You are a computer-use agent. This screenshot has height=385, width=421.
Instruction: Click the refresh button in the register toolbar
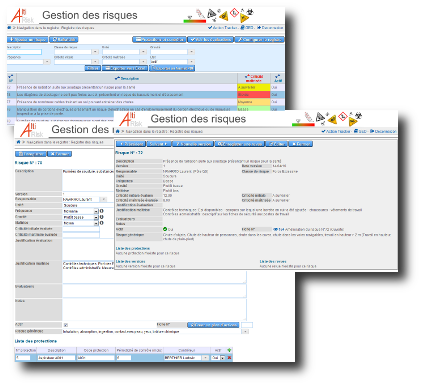tap(64, 40)
